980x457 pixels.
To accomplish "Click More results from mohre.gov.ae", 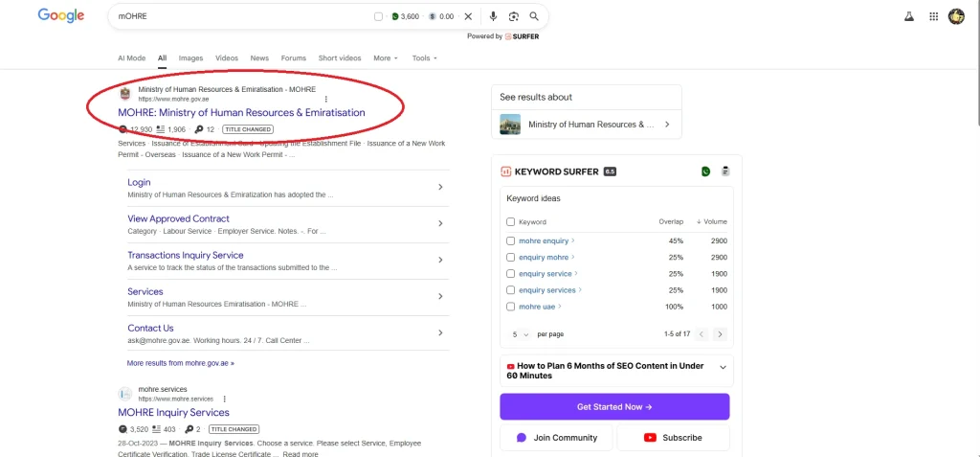I will click(x=181, y=363).
